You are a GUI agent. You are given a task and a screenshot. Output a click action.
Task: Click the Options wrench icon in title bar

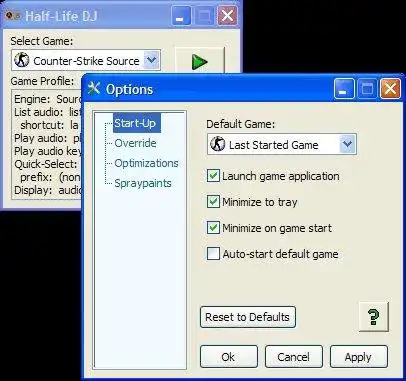tap(94, 89)
